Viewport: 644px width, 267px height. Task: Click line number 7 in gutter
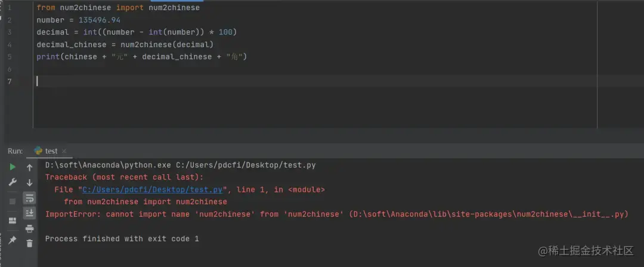coord(10,81)
